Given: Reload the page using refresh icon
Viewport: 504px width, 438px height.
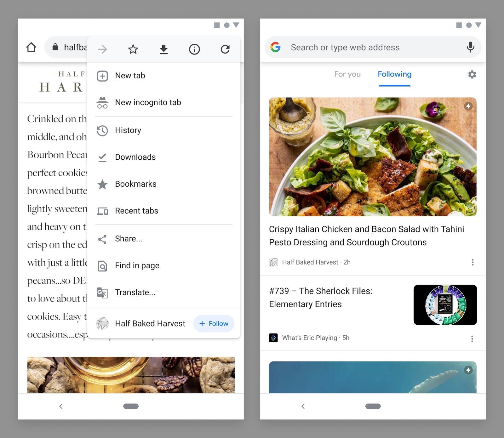Looking at the screenshot, I should (x=225, y=49).
